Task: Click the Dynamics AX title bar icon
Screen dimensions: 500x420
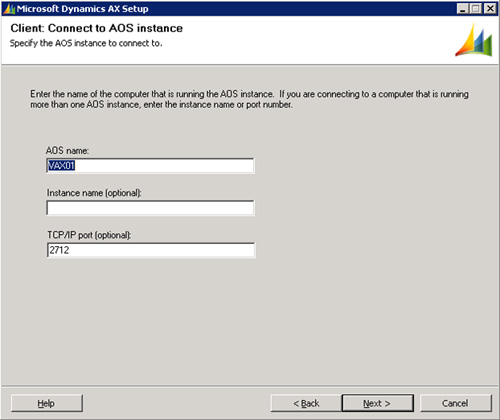Action: 9,9
